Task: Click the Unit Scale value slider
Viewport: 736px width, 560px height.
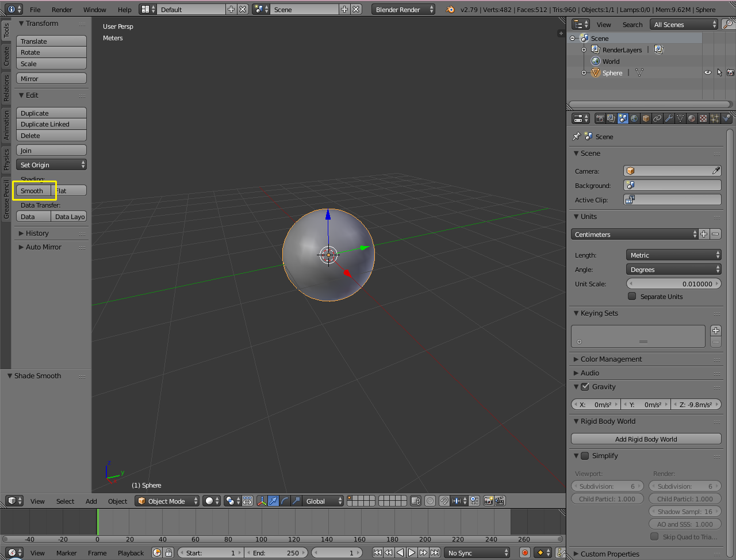Action: point(673,284)
